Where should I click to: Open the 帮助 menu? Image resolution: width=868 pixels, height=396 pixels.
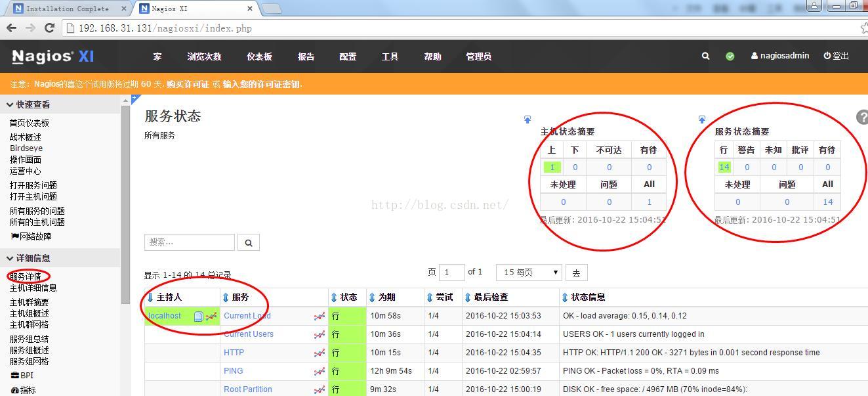[x=432, y=56]
